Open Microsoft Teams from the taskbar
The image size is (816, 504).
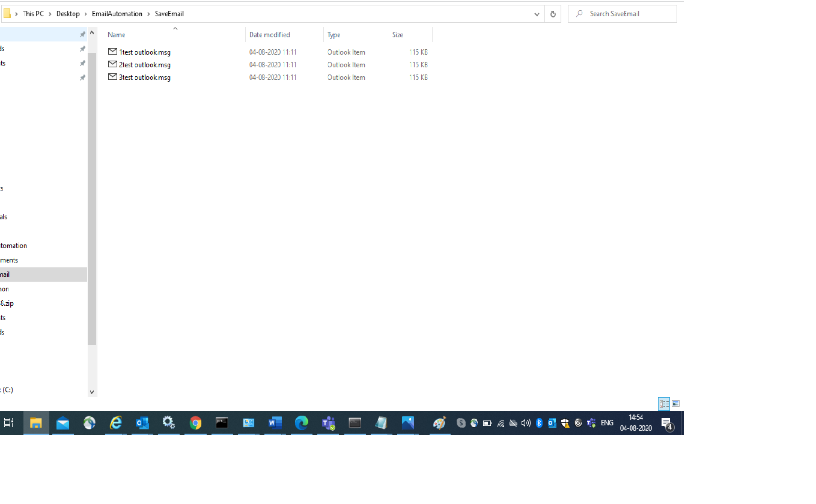328,423
